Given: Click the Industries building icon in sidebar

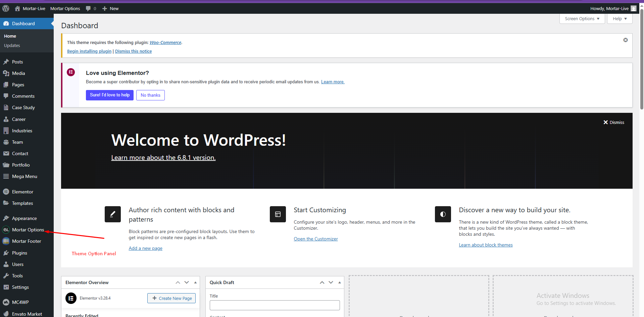Looking at the screenshot, I should coord(6,131).
